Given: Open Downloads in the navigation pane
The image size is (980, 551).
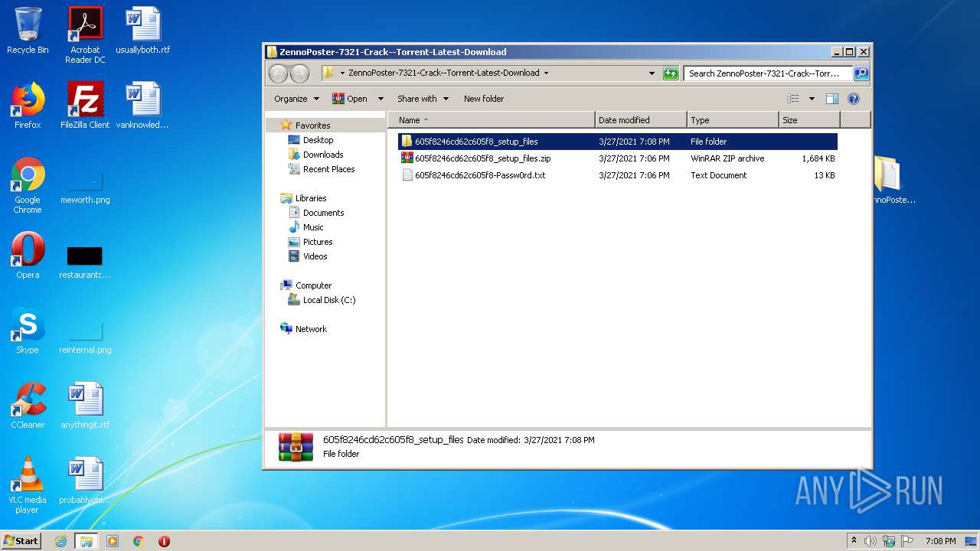Looking at the screenshot, I should click(322, 155).
